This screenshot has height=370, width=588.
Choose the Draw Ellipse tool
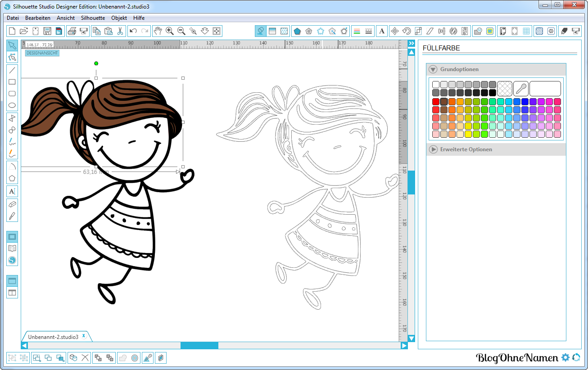[12, 105]
